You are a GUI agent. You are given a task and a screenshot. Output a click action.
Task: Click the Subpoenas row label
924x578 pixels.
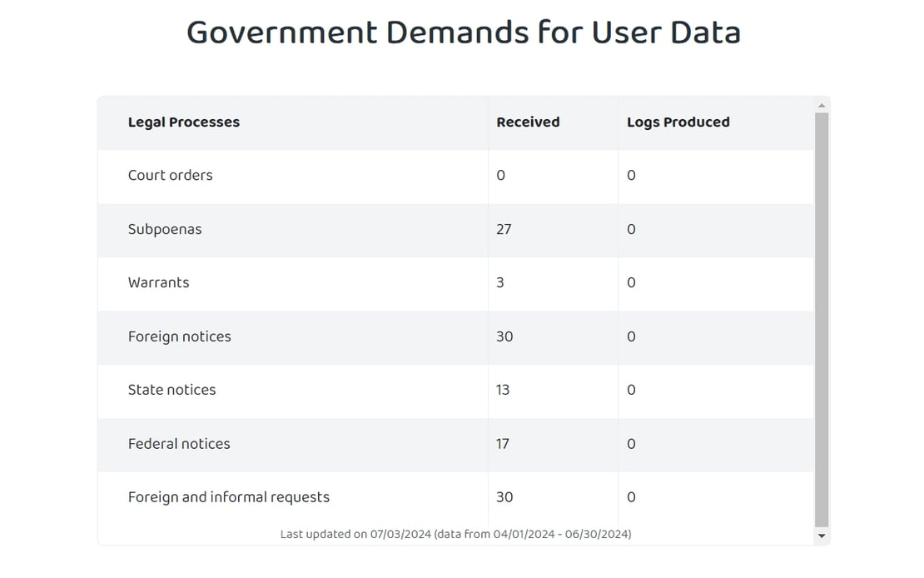coord(165,229)
